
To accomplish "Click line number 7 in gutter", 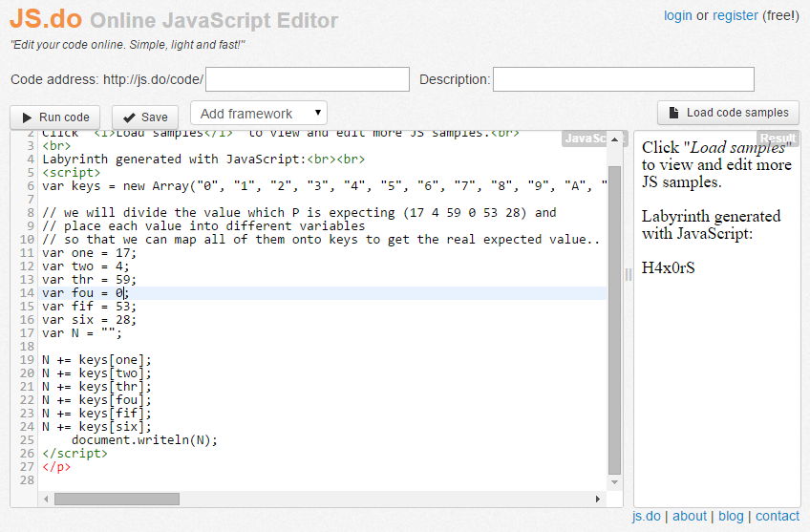I will 31,200.
